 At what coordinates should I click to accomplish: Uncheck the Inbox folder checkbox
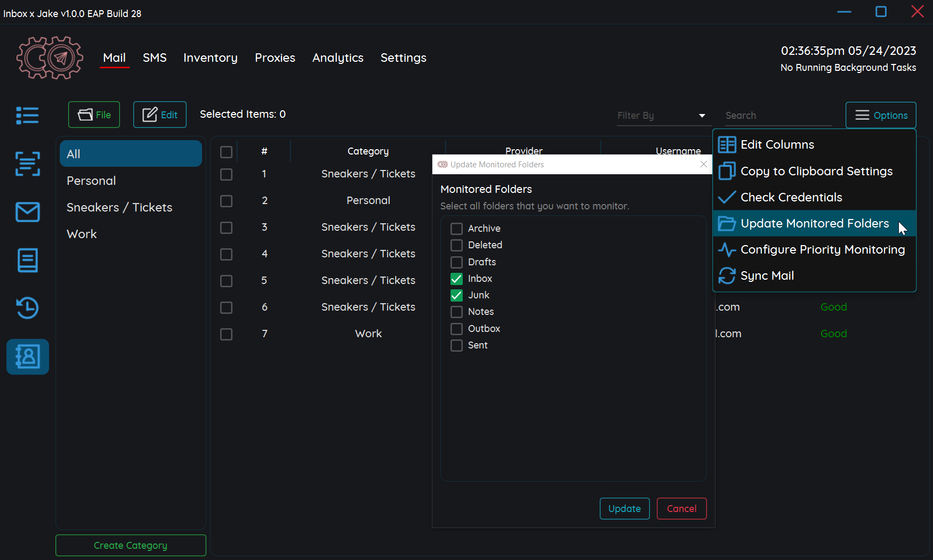pyautogui.click(x=456, y=279)
